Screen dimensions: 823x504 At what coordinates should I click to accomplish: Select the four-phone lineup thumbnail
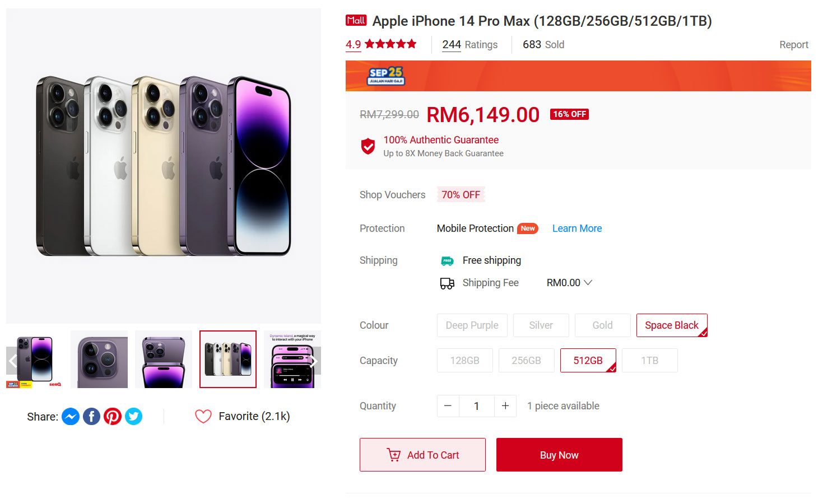[227, 359]
